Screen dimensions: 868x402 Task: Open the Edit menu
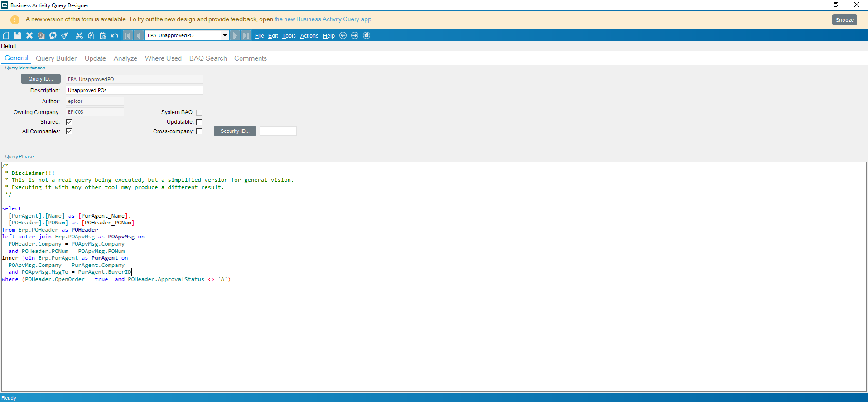tap(273, 36)
